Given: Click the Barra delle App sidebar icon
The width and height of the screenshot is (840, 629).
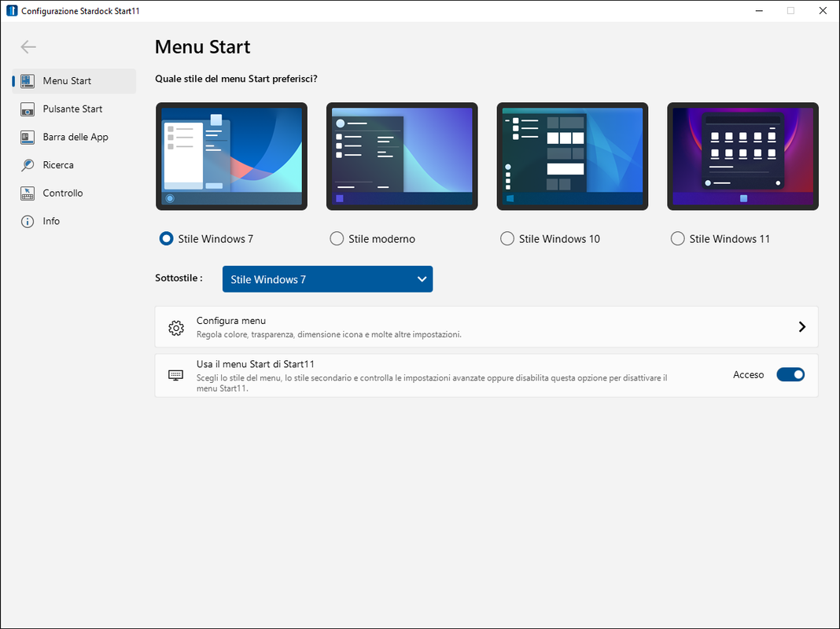Looking at the screenshot, I should [x=28, y=137].
